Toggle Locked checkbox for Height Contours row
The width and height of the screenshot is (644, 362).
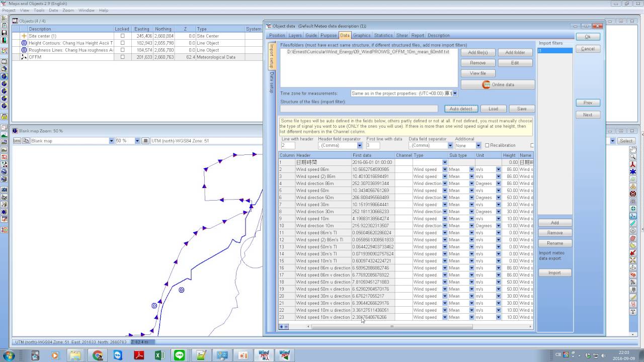pos(122,43)
